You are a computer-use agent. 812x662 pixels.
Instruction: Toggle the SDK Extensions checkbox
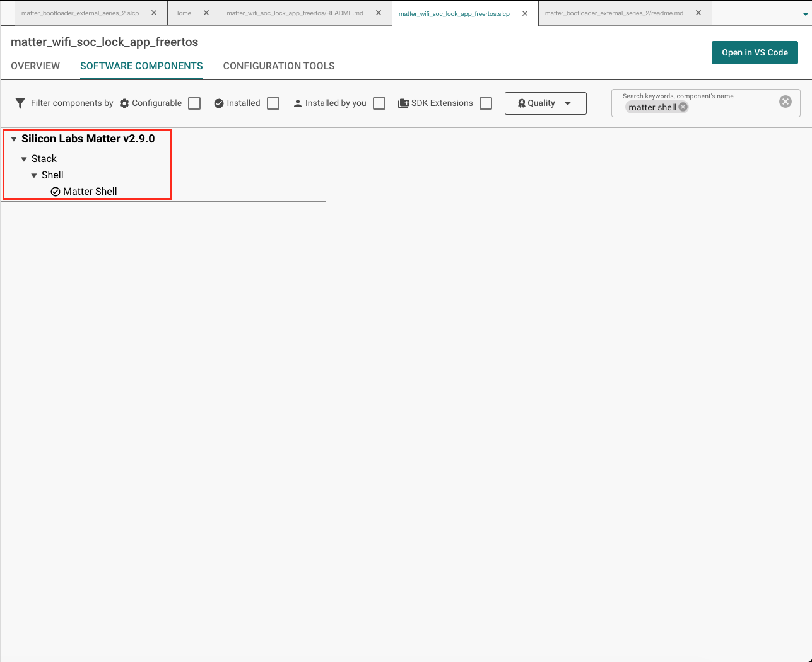pos(486,103)
